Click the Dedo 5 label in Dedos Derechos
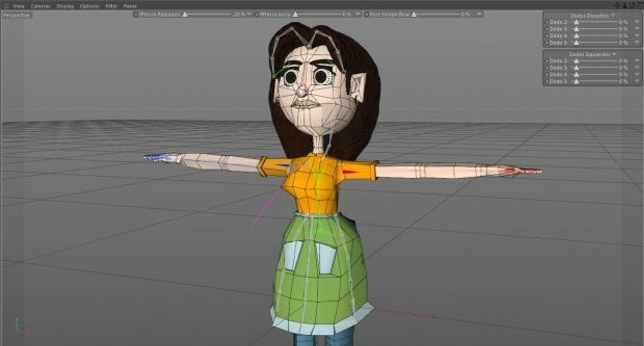The height and width of the screenshot is (346, 644). (558, 43)
